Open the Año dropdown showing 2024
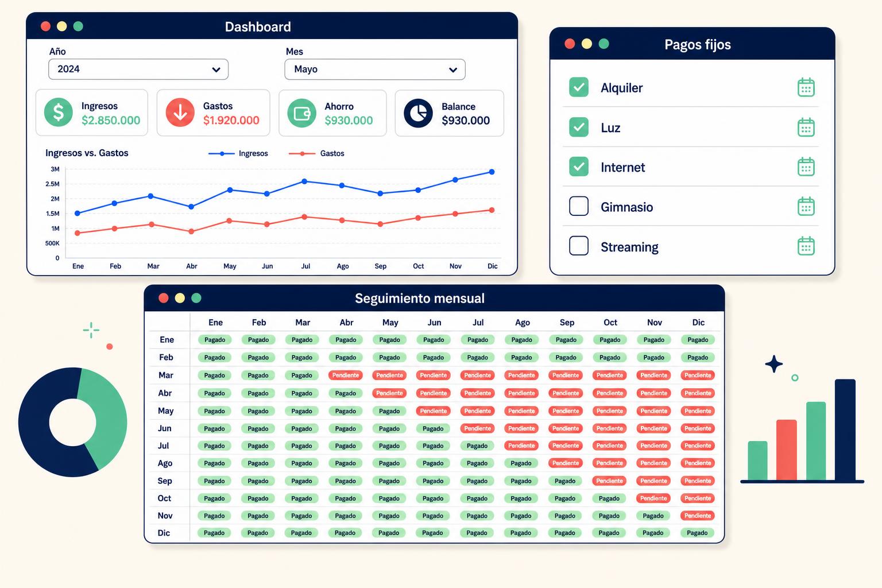The height and width of the screenshot is (588, 882). [x=138, y=69]
